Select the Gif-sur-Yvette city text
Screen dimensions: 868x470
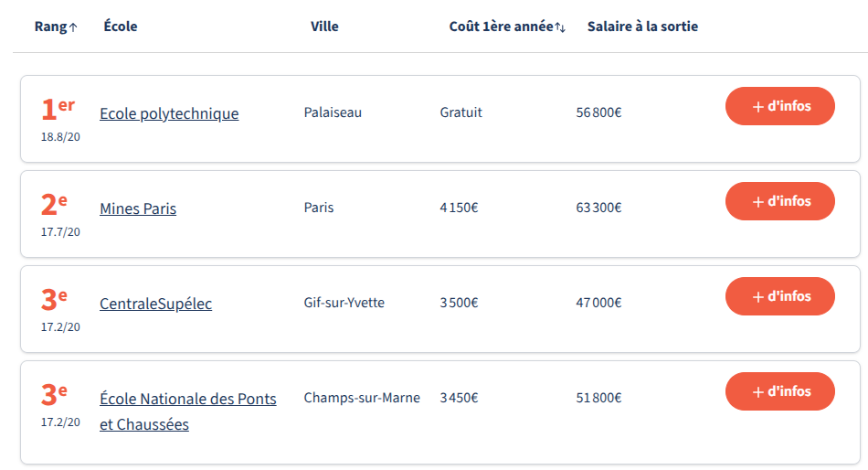point(344,303)
